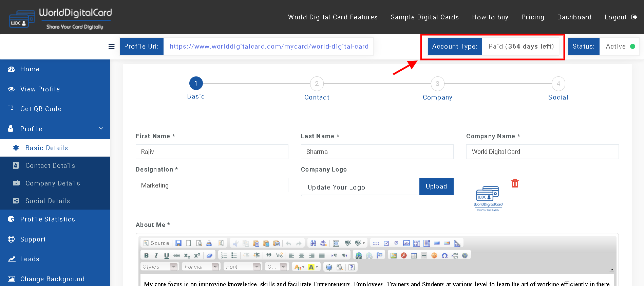Image resolution: width=644 pixels, height=286 pixels.
Task: Insert a Radio Button form element
Action: pyautogui.click(x=396, y=243)
